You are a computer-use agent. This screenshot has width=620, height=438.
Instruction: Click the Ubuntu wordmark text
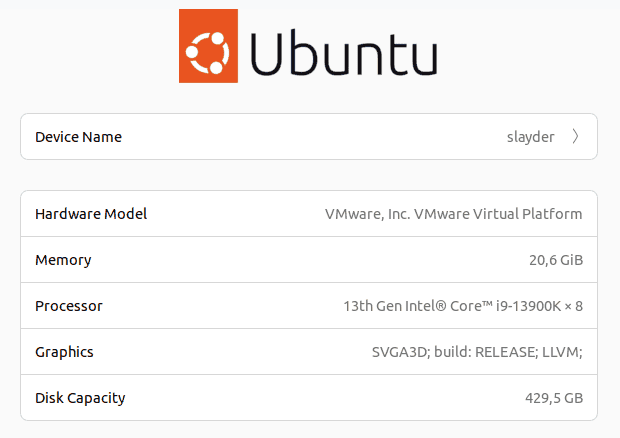344,53
